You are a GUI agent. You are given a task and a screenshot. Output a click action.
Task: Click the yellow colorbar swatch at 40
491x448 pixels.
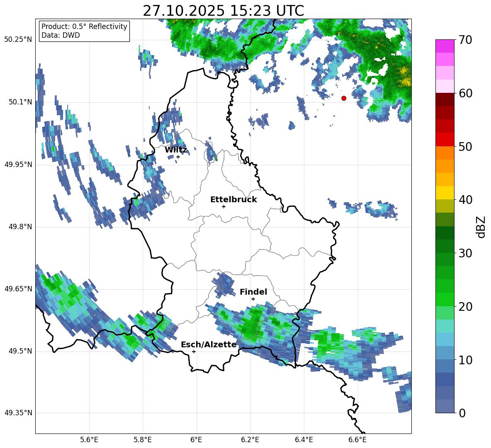(445, 193)
